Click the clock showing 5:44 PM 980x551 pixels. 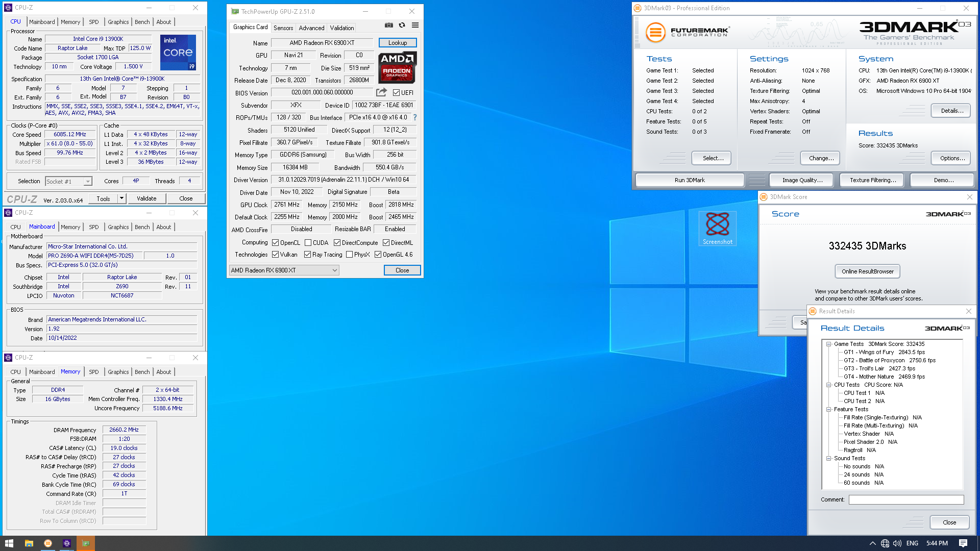937,543
